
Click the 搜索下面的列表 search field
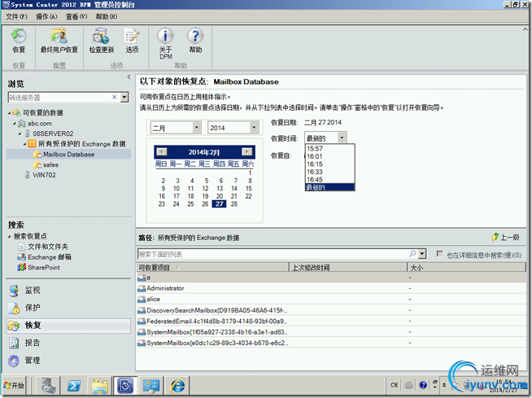coord(273,254)
